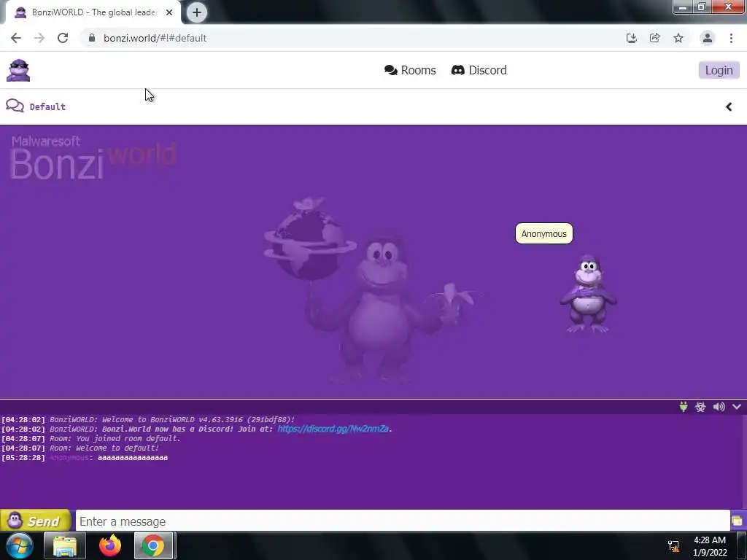Viewport: 747px width, 560px height.
Task: Click 'You joined room default.' log line
Action: pyautogui.click(x=128, y=438)
